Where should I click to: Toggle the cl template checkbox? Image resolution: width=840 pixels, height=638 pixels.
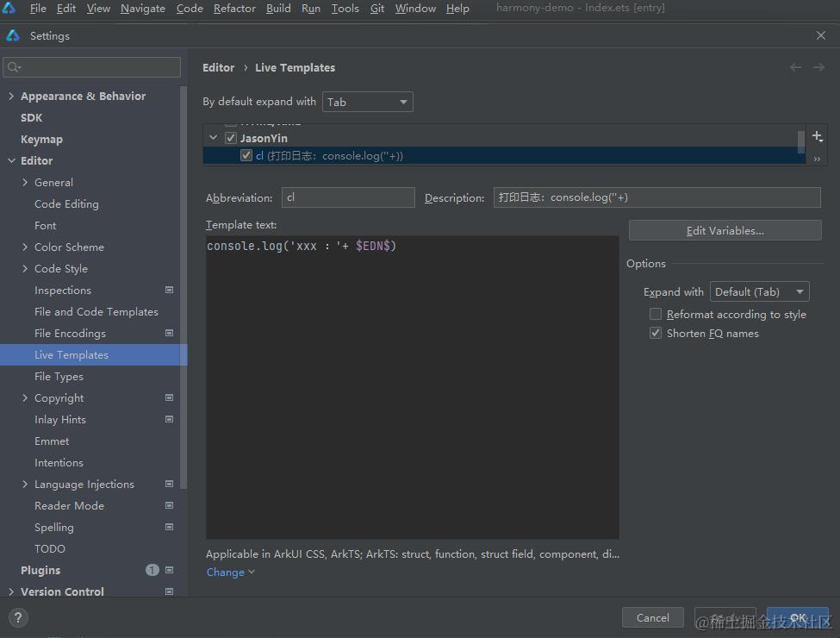click(x=246, y=155)
